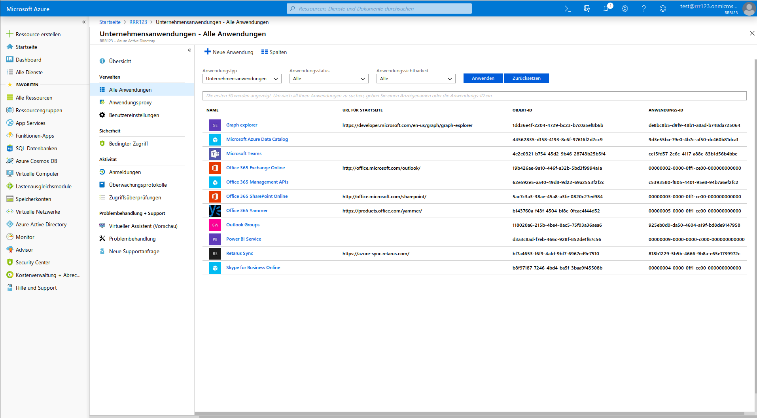Open the Anwendungsstatus dropdown
The height and width of the screenshot is (418, 757).
(328, 77)
